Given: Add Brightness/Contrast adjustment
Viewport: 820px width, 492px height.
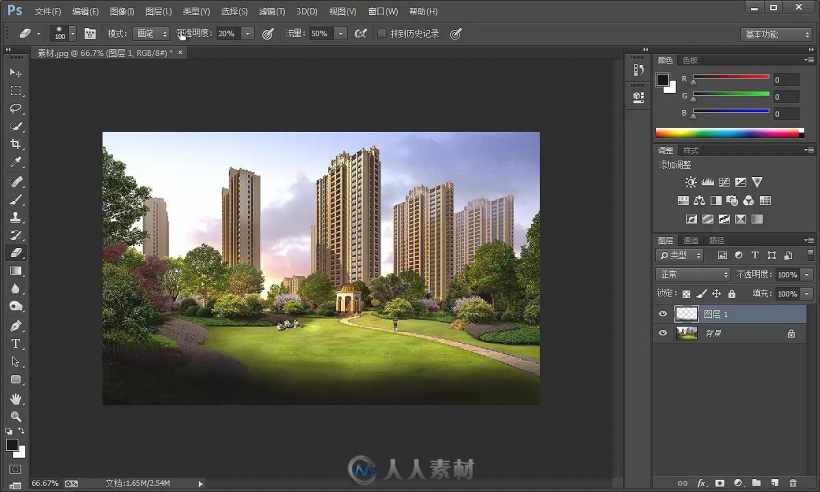Looking at the screenshot, I should 691,182.
